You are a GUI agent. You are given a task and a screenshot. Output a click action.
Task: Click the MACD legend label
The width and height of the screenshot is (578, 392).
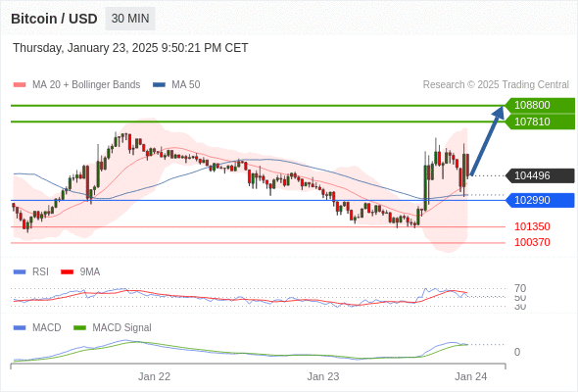(x=47, y=328)
